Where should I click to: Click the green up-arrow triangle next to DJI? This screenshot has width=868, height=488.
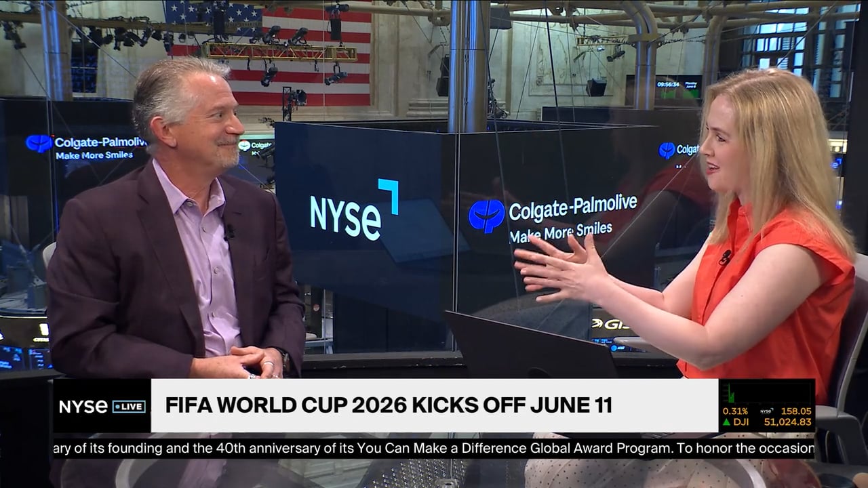[726, 422]
